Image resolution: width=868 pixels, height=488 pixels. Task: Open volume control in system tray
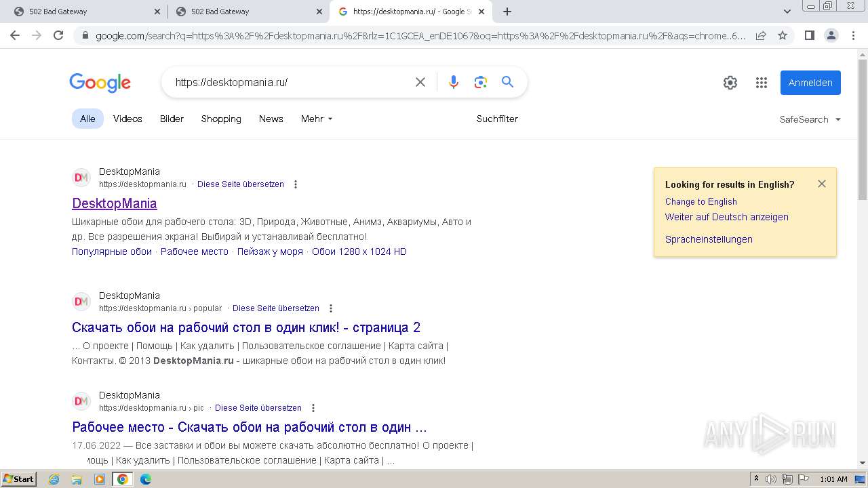(771, 479)
